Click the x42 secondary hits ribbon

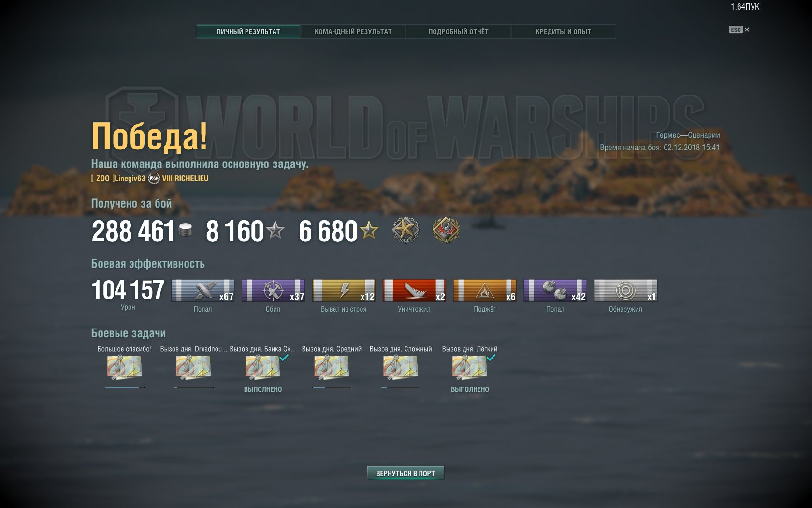click(x=555, y=291)
